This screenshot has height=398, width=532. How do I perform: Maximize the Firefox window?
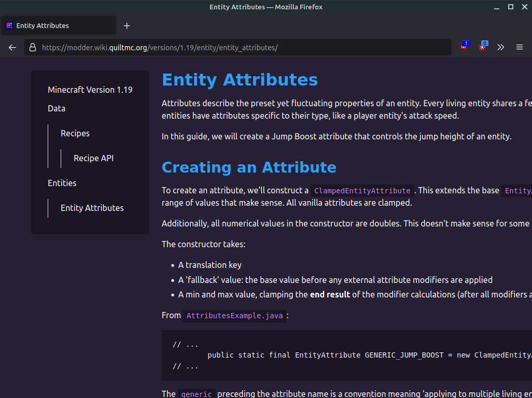click(511, 7)
